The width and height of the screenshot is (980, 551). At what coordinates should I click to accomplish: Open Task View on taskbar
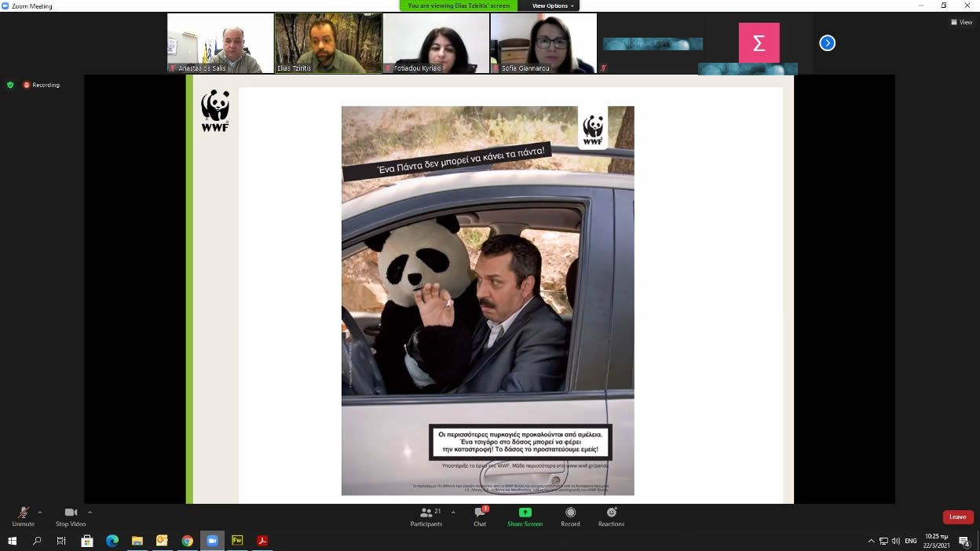[61, 541]
